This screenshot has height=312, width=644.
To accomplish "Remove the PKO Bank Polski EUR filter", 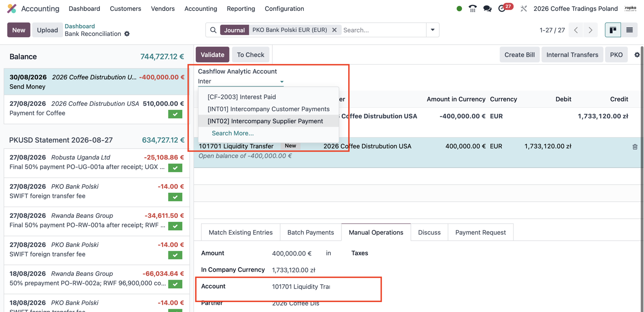I will 334,30.
